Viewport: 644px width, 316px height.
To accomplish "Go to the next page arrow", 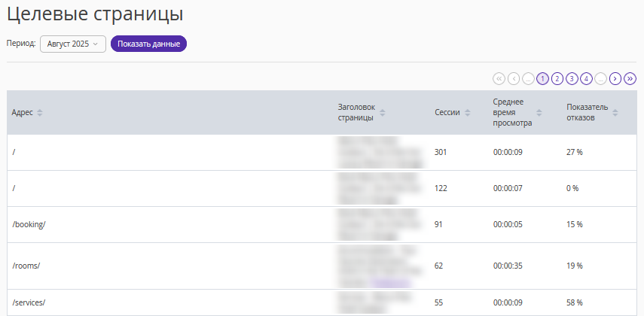I will 615,78.
